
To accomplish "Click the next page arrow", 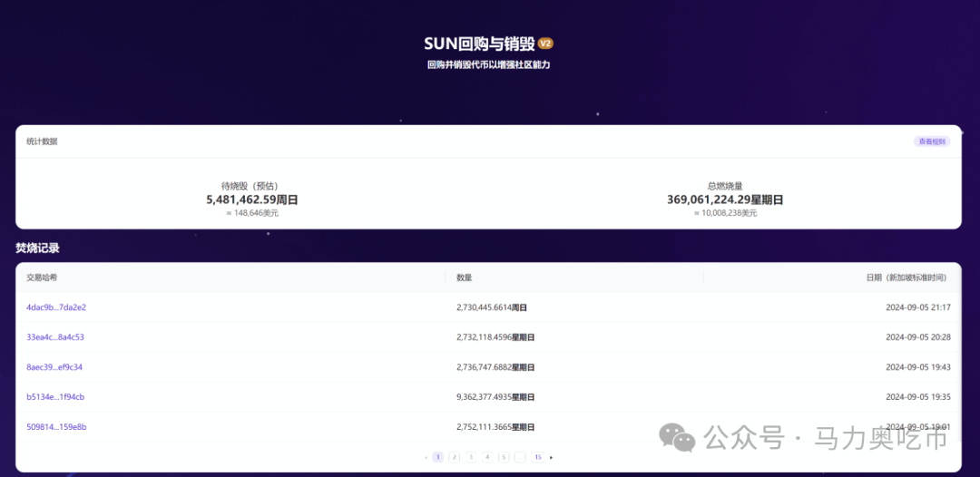I will [552, 457].
